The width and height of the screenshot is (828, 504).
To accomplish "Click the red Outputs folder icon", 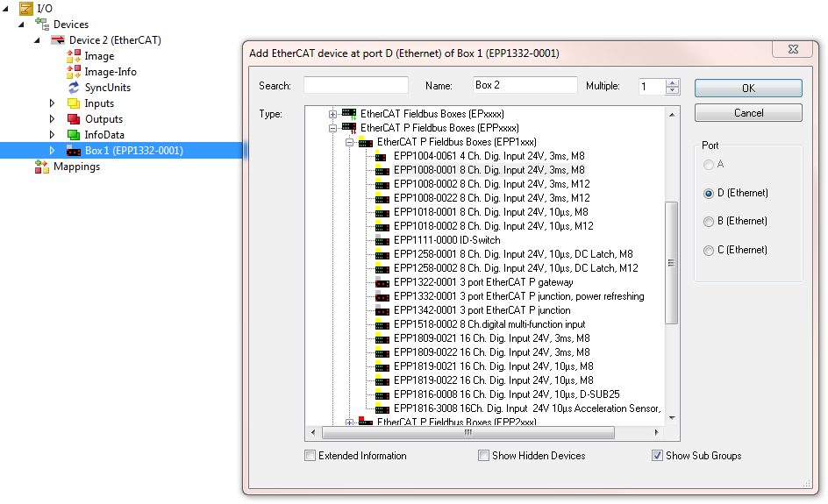I will coord(74,119).
